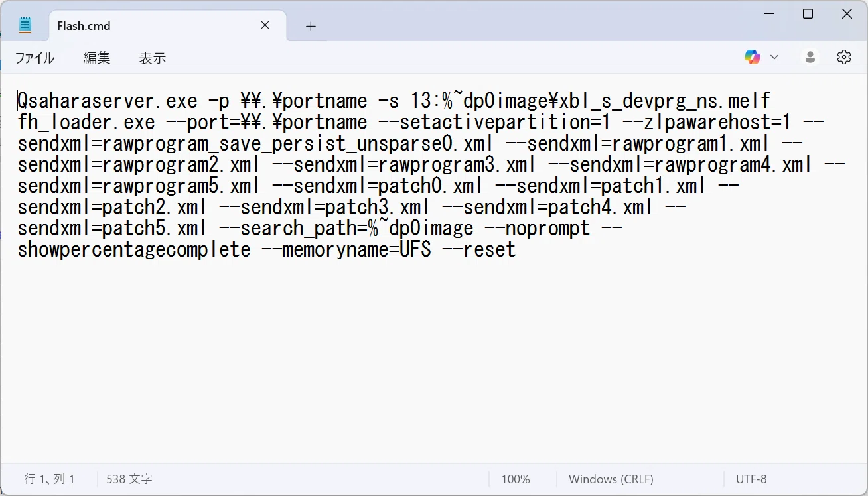Close the Notepad window
Image resolution: width=868 pixels, height=496 pixels.
point(847,14)
